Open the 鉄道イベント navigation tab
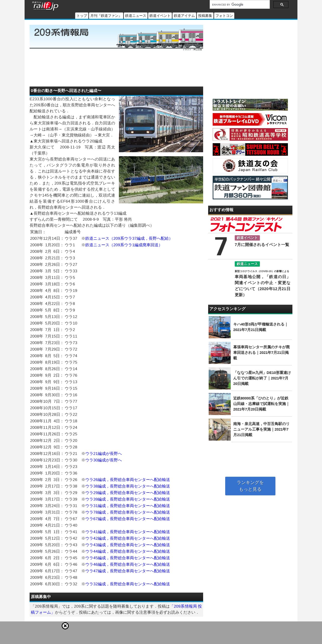This screenshot has width=322, height=644. [x=160, y=16]
